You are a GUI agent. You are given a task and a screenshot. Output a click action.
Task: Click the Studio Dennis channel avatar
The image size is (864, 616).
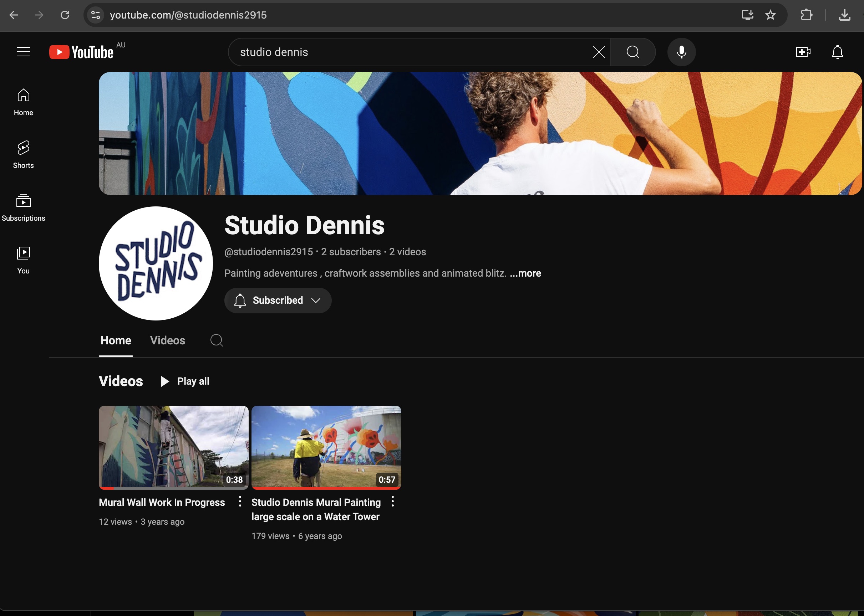tap(156, 263)
